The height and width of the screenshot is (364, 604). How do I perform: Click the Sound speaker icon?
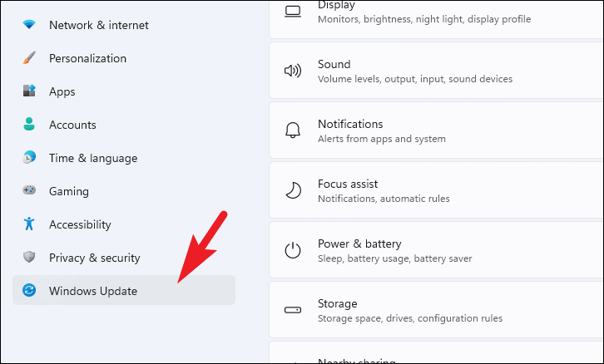click(x=293, y=71)
